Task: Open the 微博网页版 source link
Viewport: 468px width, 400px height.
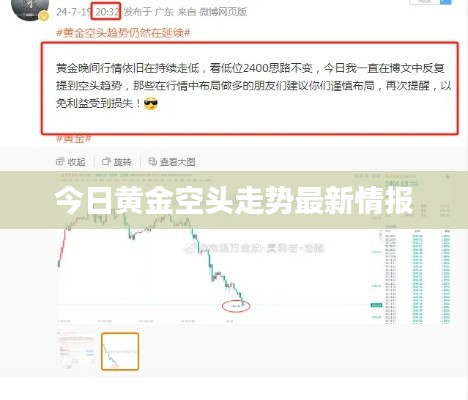Action: point(223,12)
